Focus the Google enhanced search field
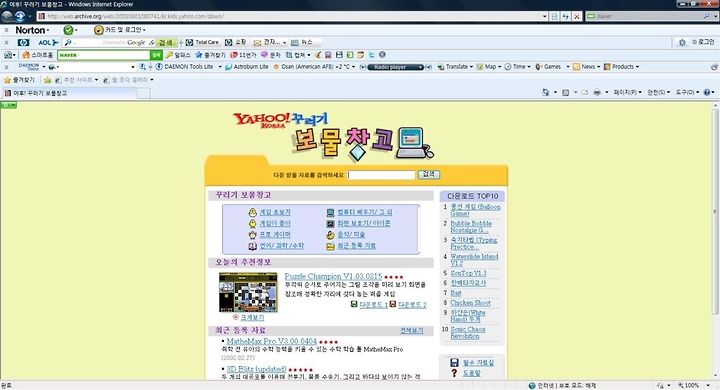Screen dimensions: 720x390 109,42
